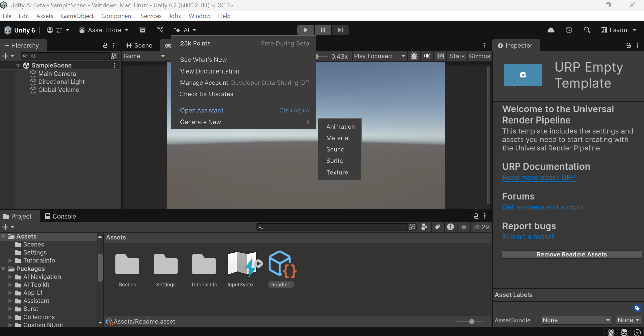
Task: Click Search by Import Log icon
Action: 450,227
